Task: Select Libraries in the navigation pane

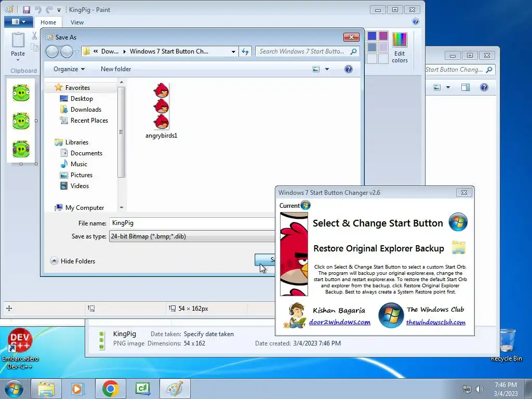Action: click(x=77, y=142)
